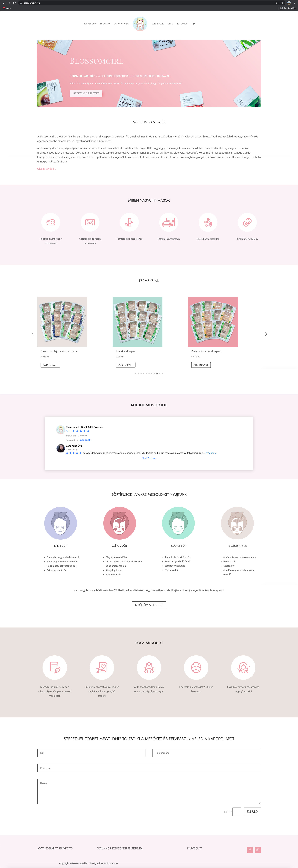Open the Bőrtípusok menu item

pos(158,24)
